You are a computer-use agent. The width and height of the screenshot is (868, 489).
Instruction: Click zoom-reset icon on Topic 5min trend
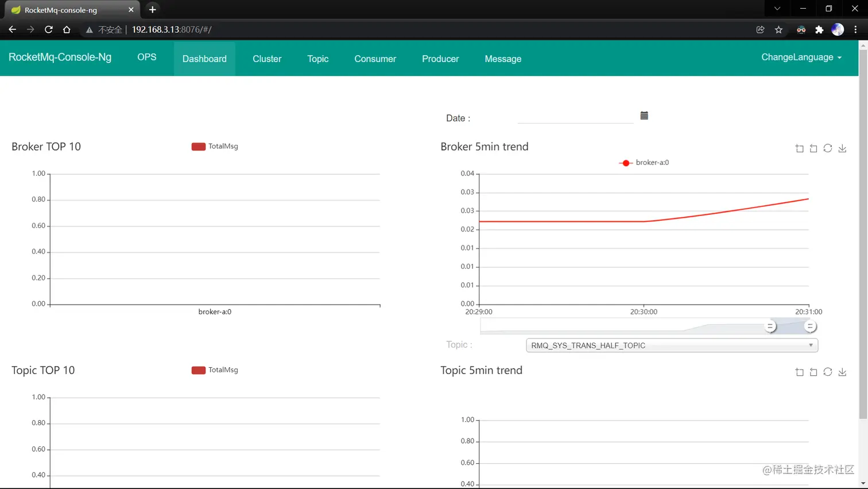[813, 372]
